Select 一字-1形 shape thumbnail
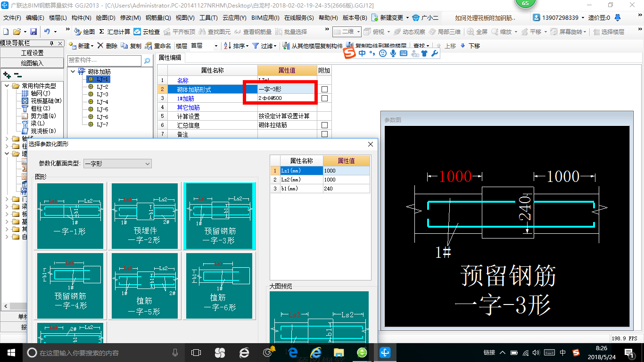The height and width of the screenshot is (362, 644). [x=70, y=216]
